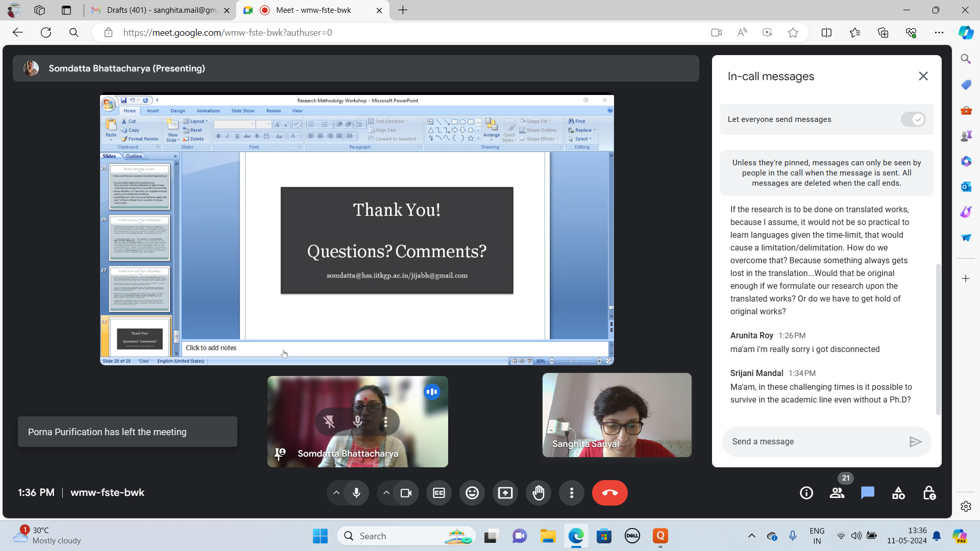Turn on closed captions
Screen dimensions: 980x551
click(x=439, y=493)
